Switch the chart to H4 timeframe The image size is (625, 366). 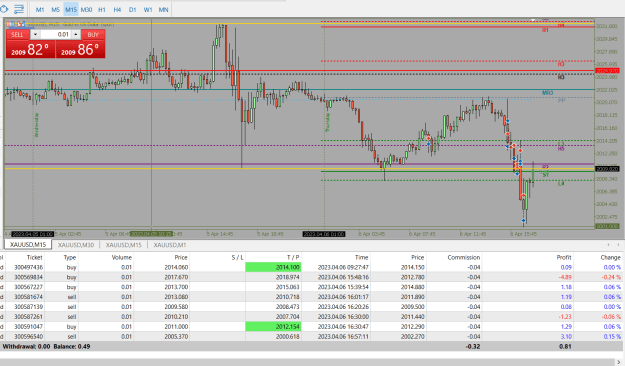point(117,10)
